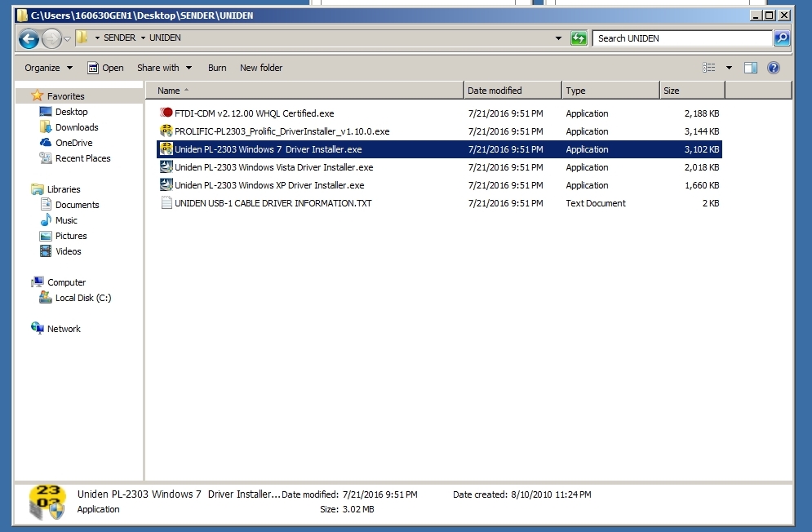Click the Local Disk drive icon
This screenshot has height=532, width=812.
click(46, 297)
